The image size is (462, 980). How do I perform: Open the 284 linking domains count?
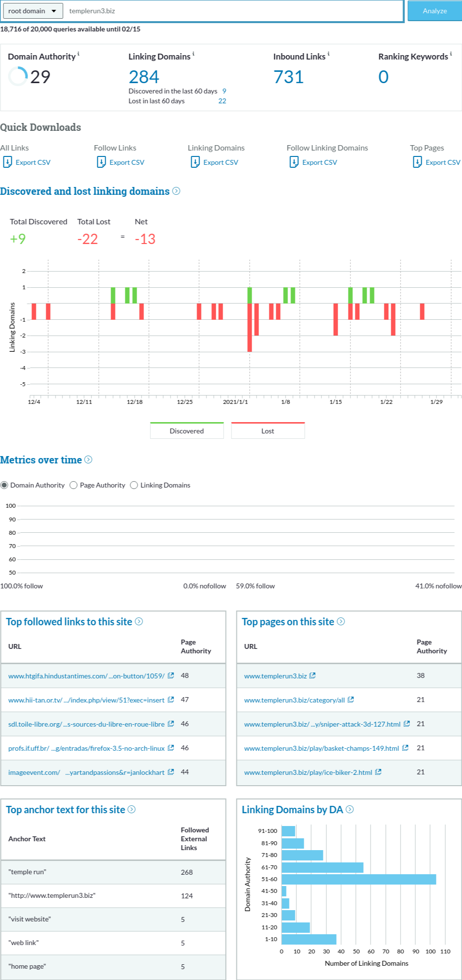pyautogui.click(x=144, y=77)
